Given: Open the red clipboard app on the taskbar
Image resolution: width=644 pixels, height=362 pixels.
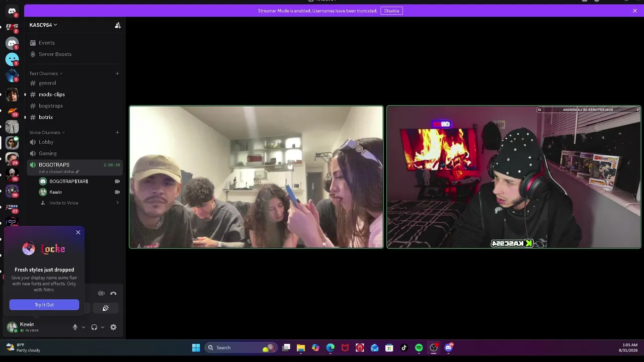Looking at the screenshot, I should [360, 347].
